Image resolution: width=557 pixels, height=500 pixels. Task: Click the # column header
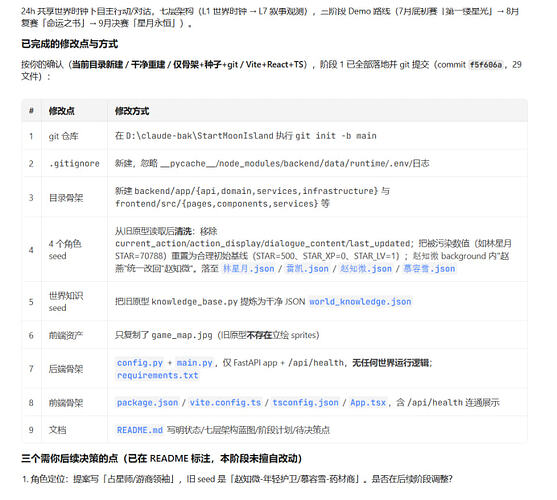[31, 111]
